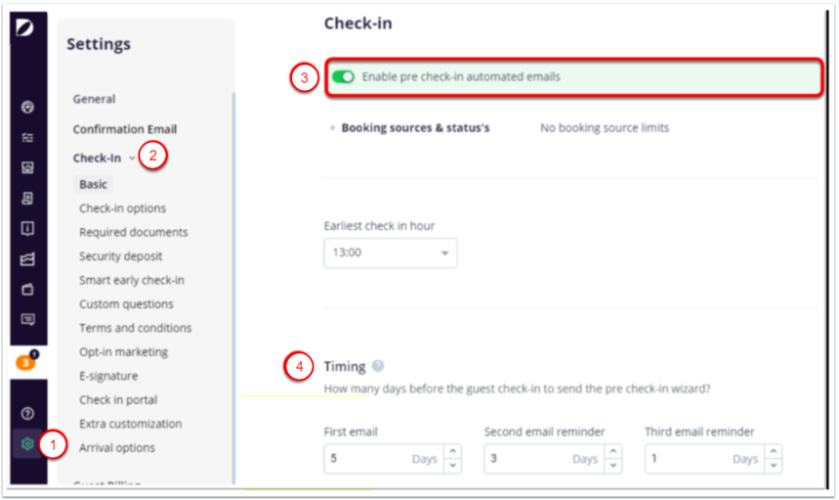Increase the First email days stepper
Viewport: 839px width, 500px height.
point(453,453)
